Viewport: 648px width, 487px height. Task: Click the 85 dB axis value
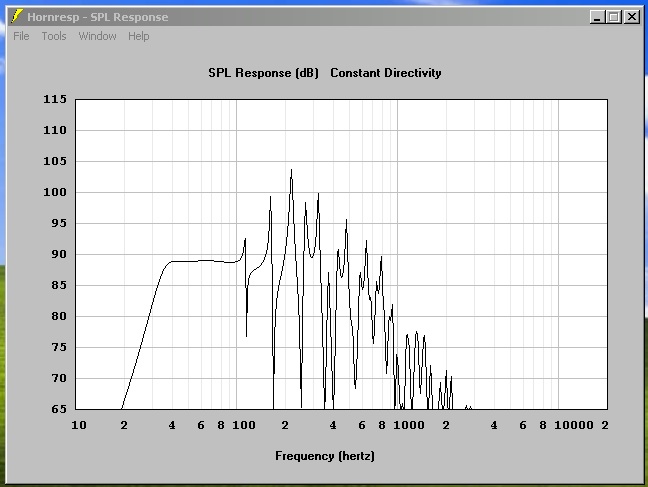[59, 285]
